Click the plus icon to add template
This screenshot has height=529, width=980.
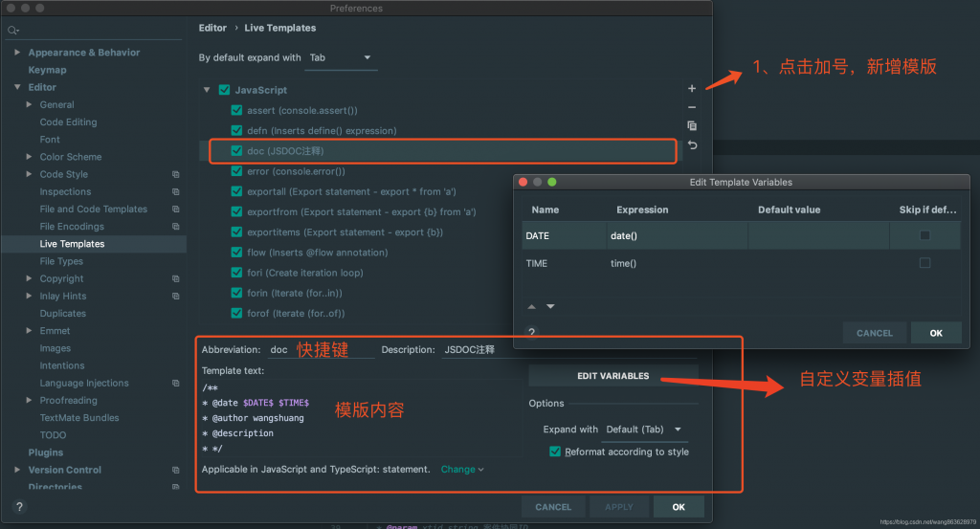(692, 88)
